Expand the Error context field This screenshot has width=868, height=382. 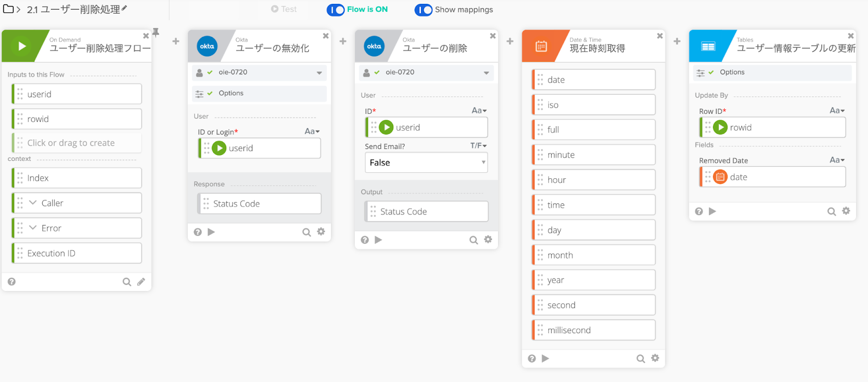33,228
